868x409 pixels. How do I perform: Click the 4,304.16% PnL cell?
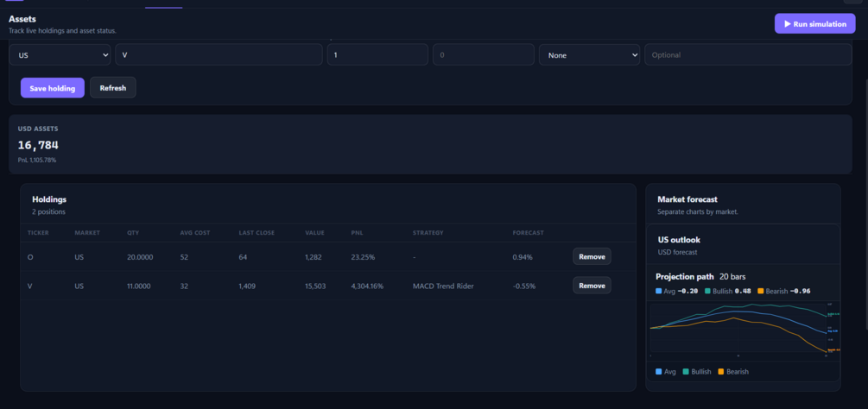(367, 286)
